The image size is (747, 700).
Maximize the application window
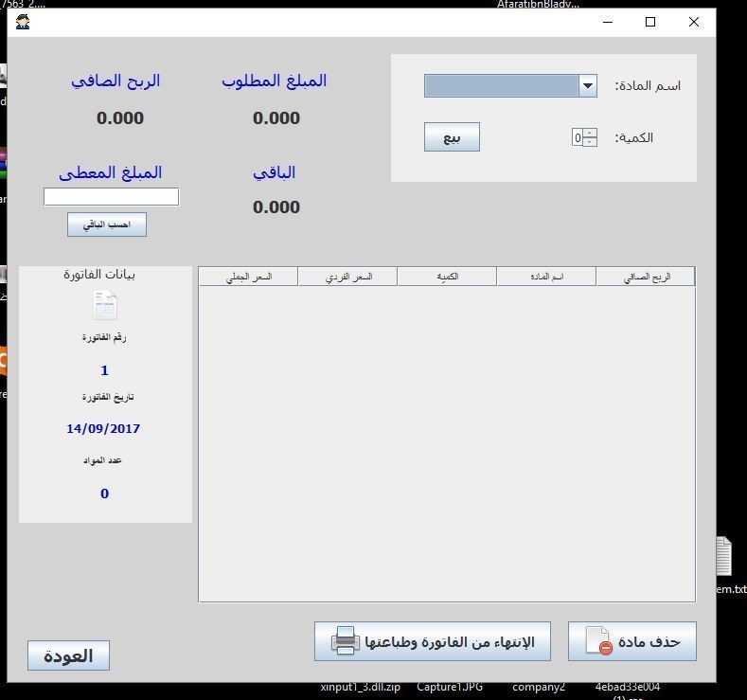[650, 22]
